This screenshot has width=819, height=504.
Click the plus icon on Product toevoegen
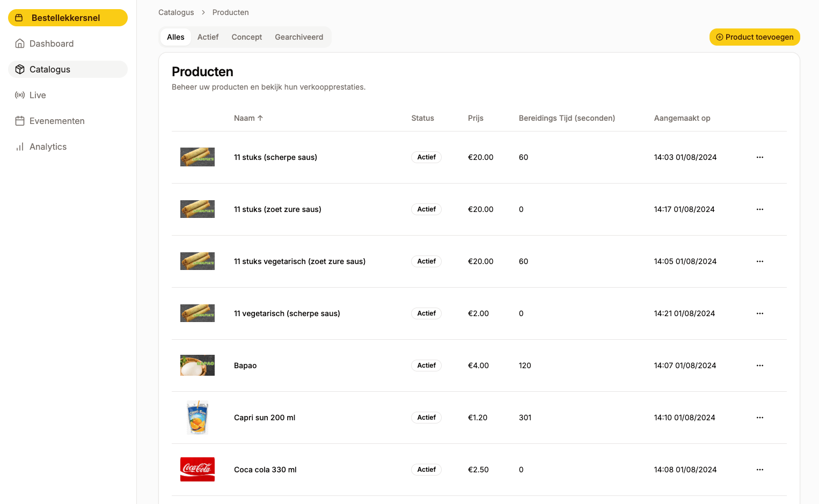coord(719,37)
